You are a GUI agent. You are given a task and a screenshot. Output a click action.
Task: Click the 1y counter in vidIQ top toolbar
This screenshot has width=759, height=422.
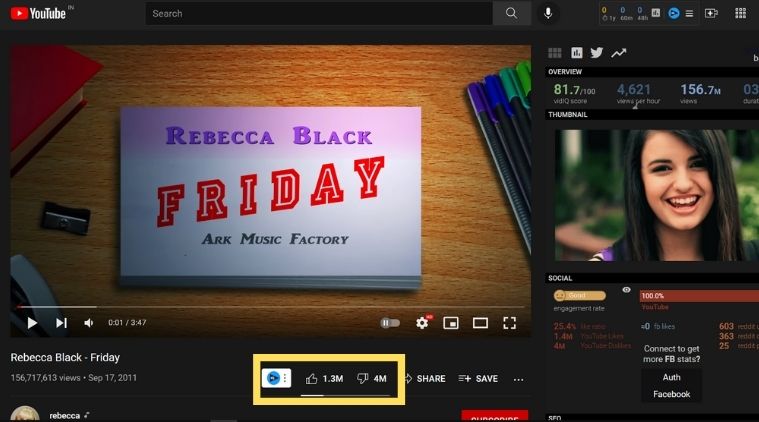point(608,14)
